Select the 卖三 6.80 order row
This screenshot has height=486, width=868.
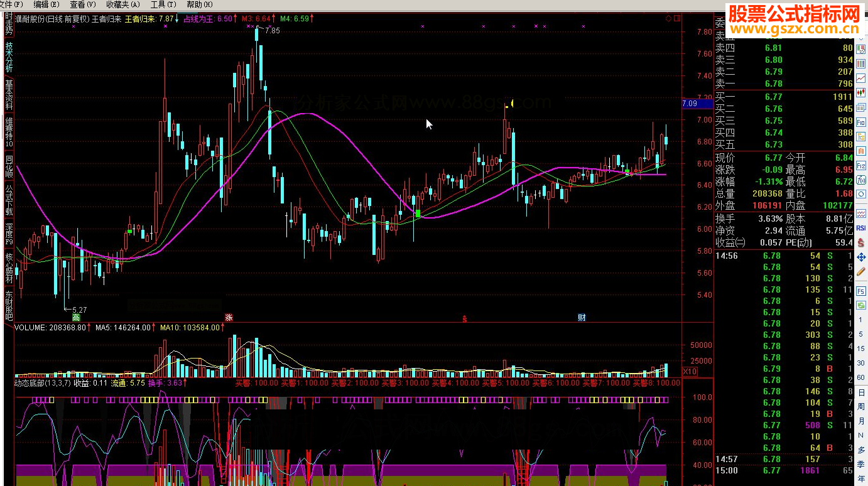point(784,60)
